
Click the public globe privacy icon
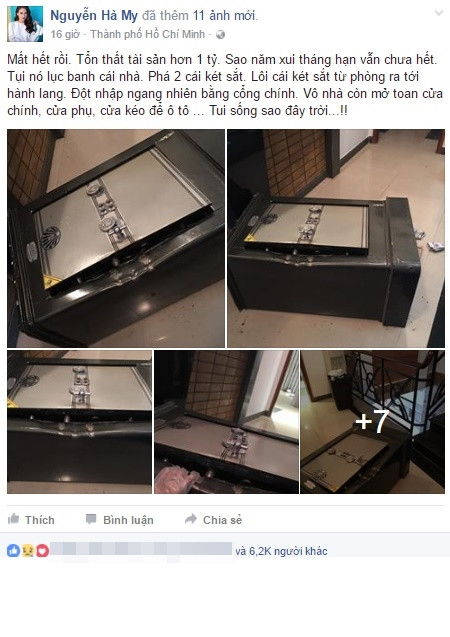pyautogui.click(x=221, y=35)
